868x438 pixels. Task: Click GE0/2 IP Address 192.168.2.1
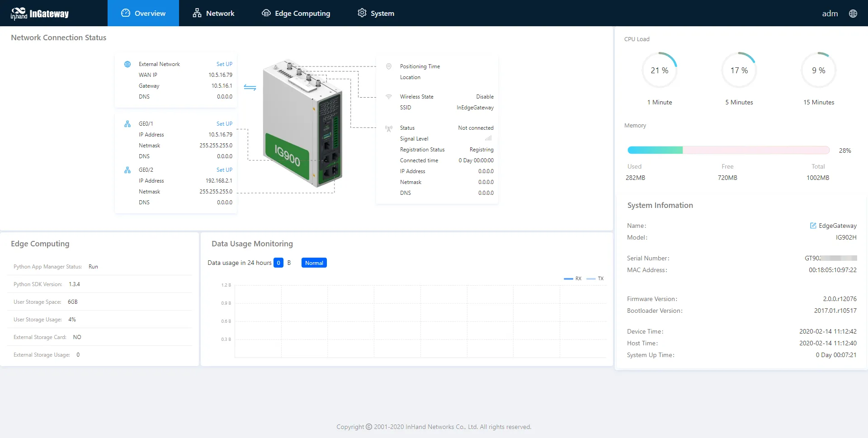click(x=219, y=181)
